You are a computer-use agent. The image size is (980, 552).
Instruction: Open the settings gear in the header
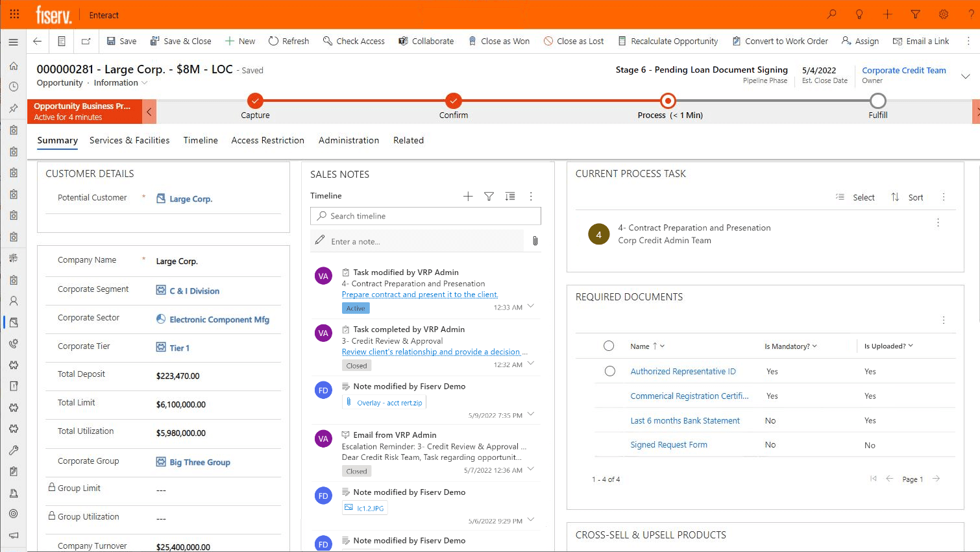pyautogui.click(x=944, y=14)
